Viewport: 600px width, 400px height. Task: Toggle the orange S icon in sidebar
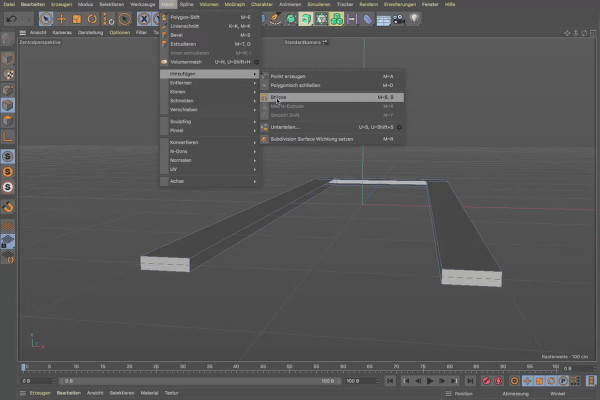point(8,172)
